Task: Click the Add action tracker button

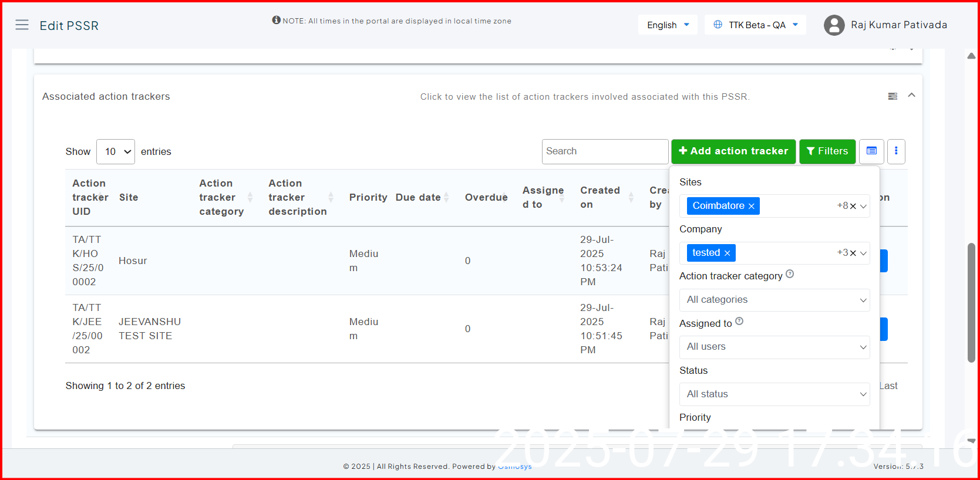Action: (x=733, y=151)
